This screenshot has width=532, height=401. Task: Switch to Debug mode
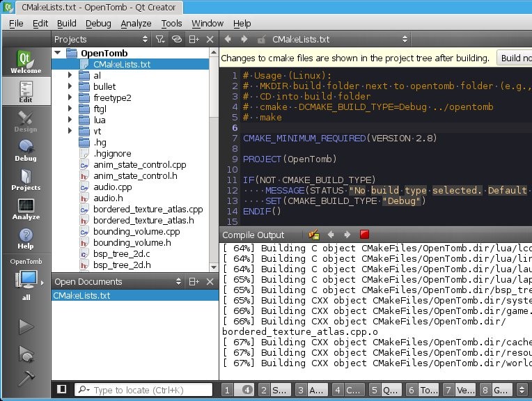[x=26, y=150]
